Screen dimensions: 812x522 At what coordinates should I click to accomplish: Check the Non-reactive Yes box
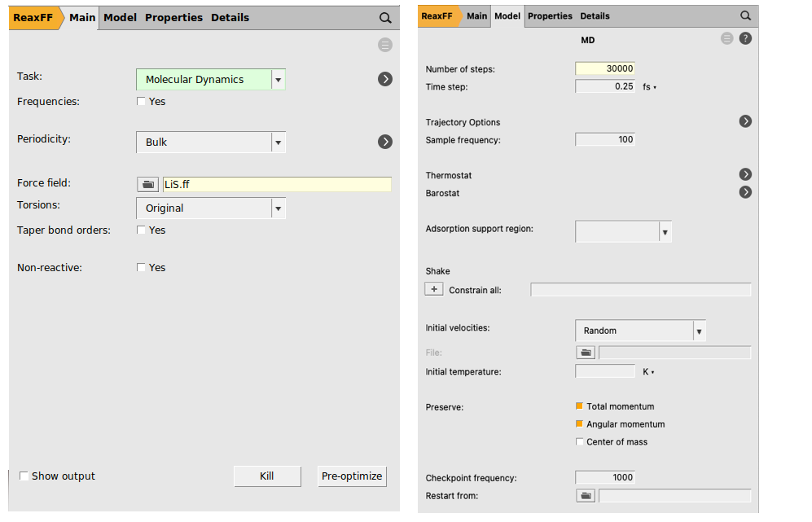pyautogui.click(x=141, y=267)
